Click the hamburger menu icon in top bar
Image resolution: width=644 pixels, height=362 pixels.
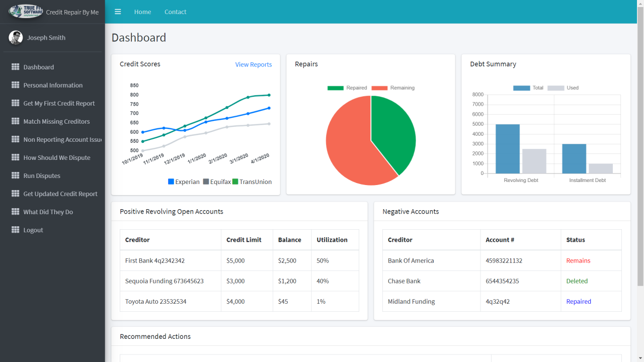tap(118, 12)
